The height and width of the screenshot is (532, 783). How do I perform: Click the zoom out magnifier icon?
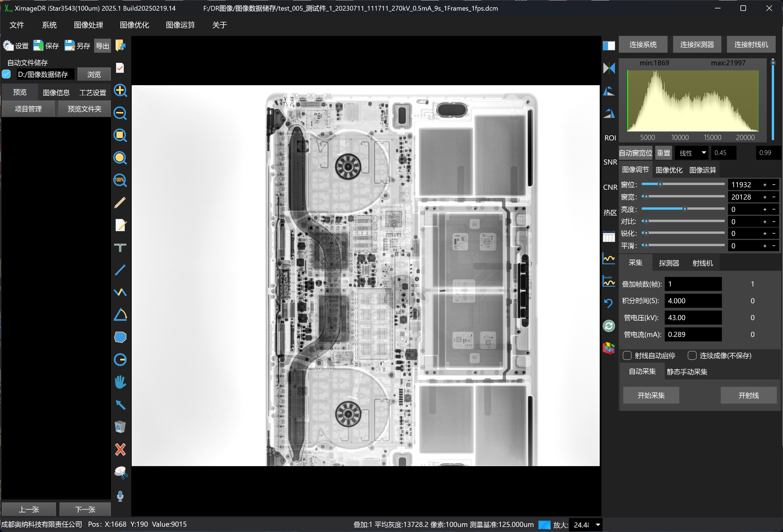coord(120,113)
